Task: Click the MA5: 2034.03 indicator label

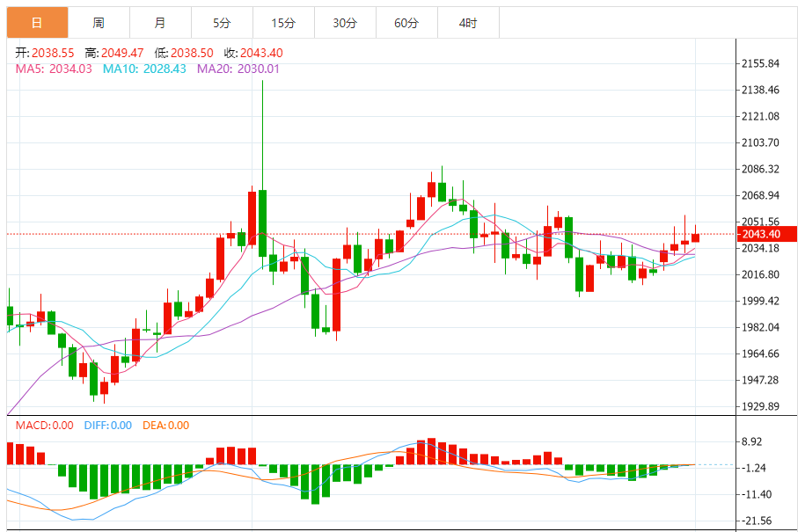Action: tap(54, 69)
